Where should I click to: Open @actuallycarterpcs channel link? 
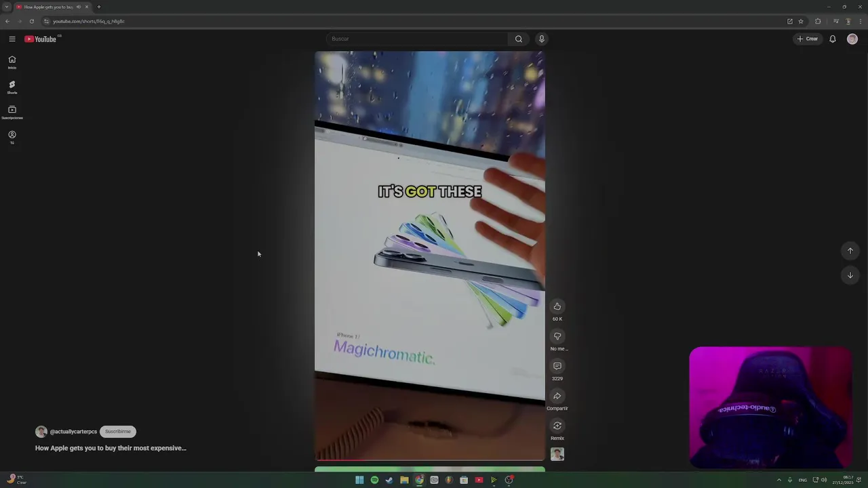pyautogui.click(x=73, y=432)
